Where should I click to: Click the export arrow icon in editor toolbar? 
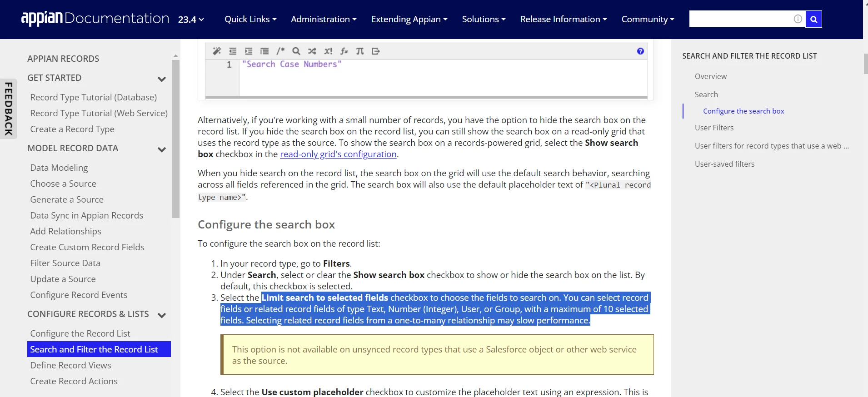tap(376, 51)
